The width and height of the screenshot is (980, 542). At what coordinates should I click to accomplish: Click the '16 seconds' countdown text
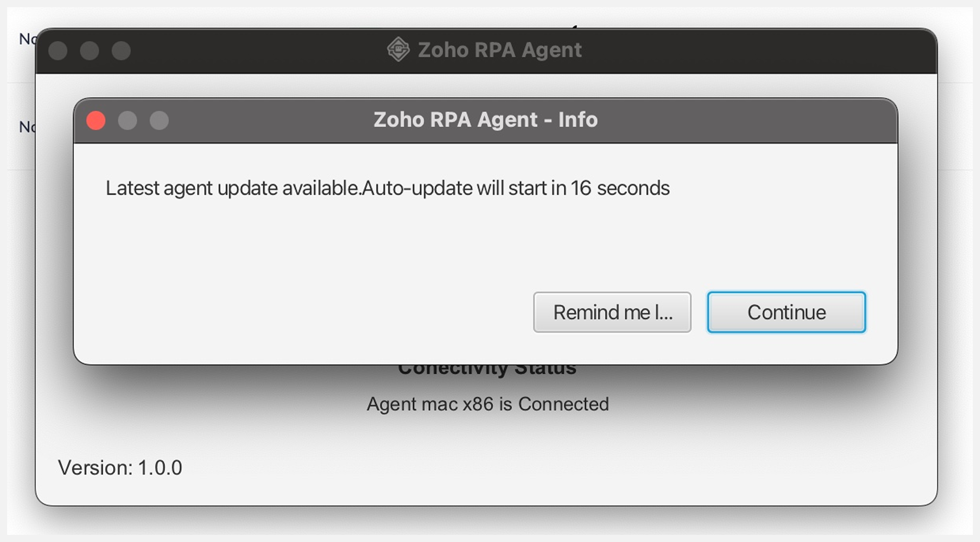point(620,188)
